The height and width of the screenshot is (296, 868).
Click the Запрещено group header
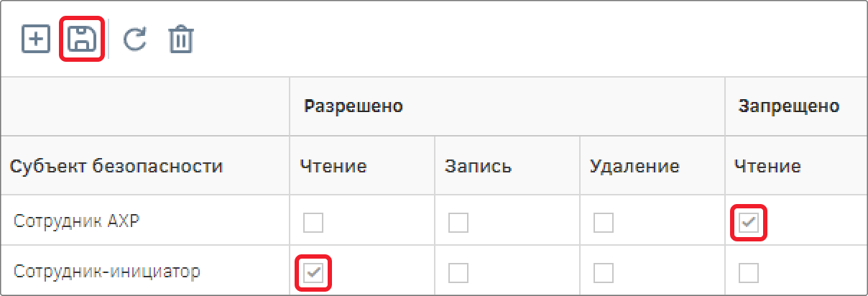click(x=789, y=106)
